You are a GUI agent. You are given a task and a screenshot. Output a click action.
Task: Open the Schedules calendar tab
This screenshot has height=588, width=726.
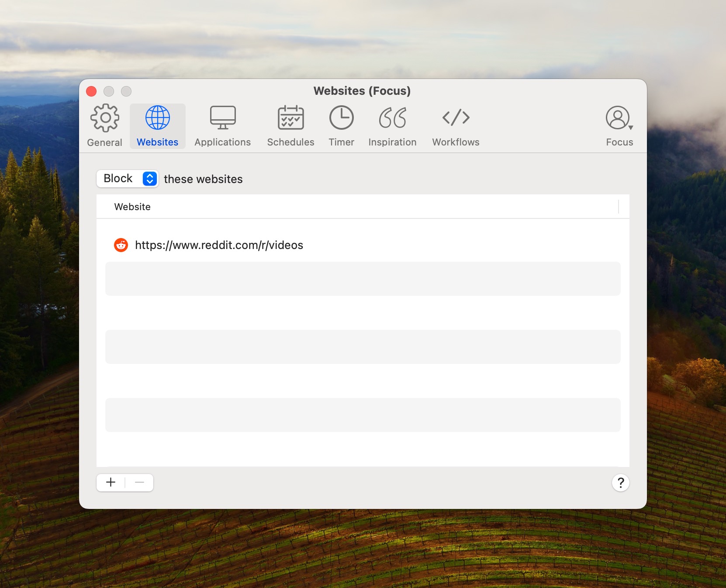(290, 126)
